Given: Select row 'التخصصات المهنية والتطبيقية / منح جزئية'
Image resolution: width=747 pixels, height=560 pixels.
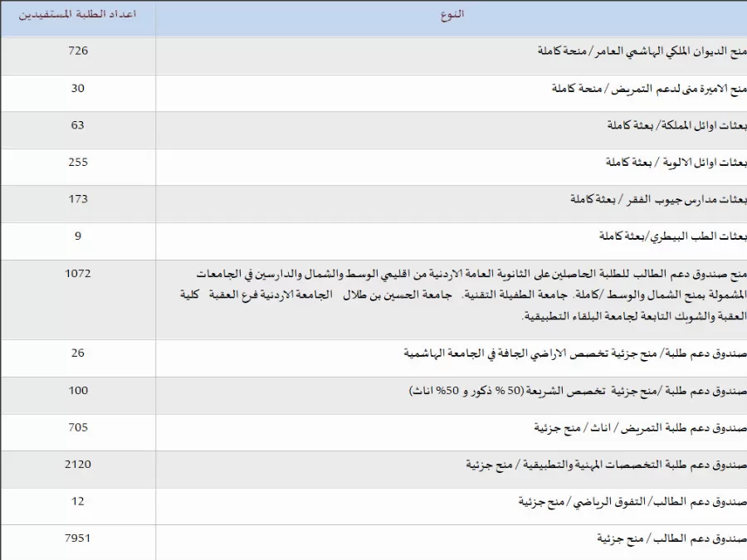Looking at the screenshot, I should [x=373, y=470].
